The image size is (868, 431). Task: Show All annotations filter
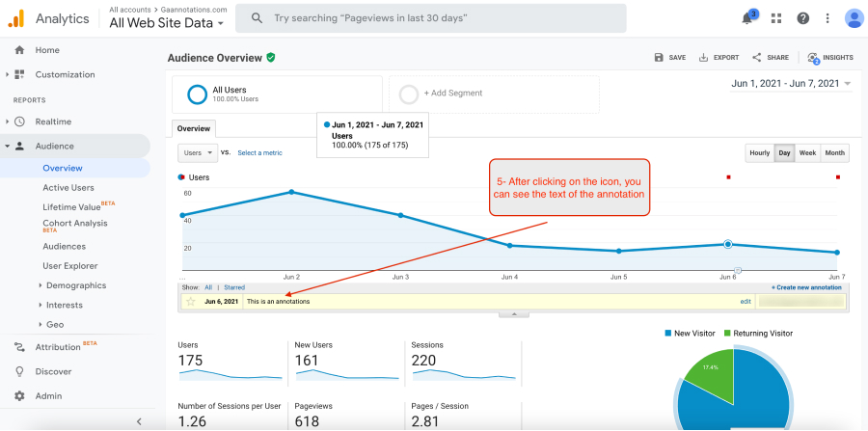tap(208, 287)
